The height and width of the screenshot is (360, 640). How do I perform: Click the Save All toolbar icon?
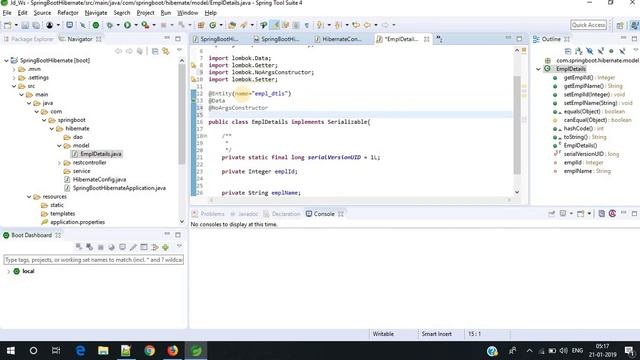coord(36,25)
